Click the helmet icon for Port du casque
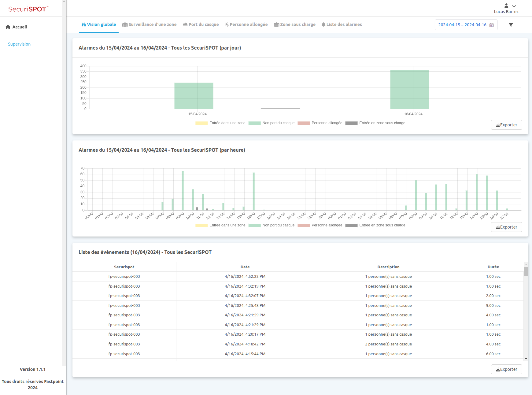 [x=185, y=24]
